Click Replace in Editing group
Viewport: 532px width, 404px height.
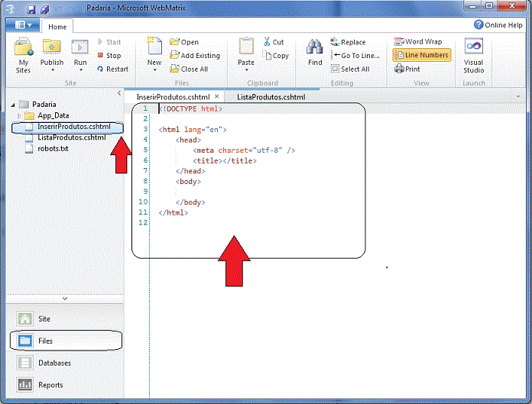348,42
